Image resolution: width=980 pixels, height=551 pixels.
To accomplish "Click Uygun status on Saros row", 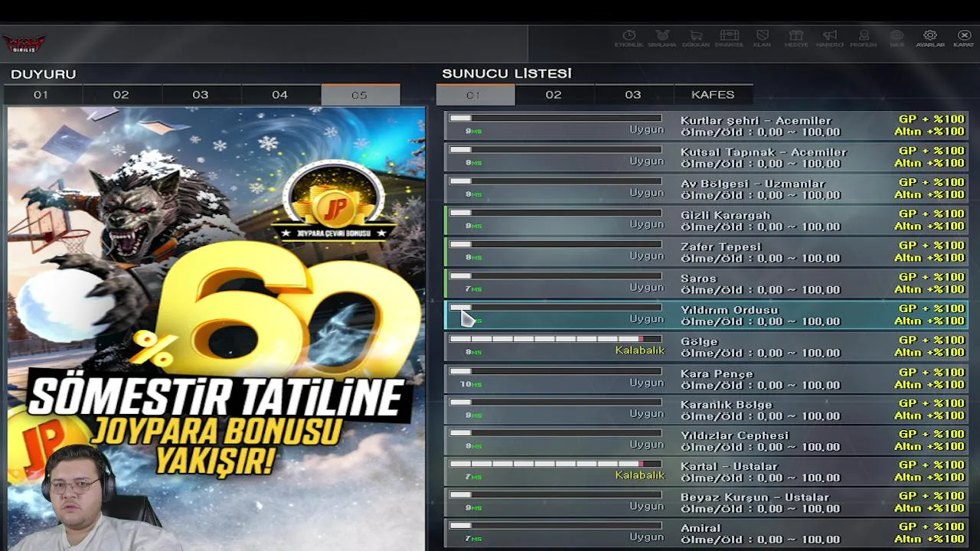I will click(x=647, y=288).
